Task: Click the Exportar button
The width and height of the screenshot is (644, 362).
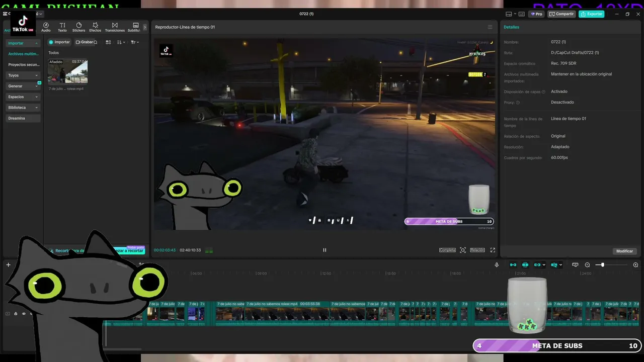Action: pos(591,14)
